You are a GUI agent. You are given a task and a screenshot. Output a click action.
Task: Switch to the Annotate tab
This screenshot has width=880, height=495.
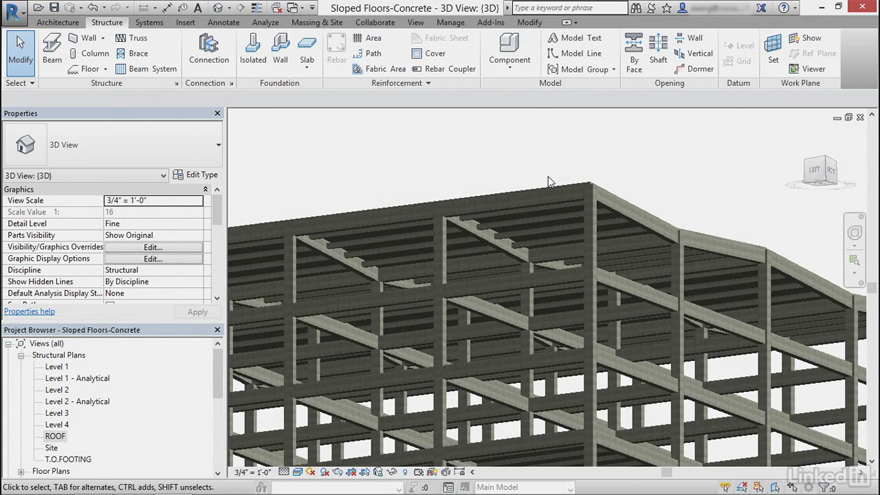click(x=223, y=22)
